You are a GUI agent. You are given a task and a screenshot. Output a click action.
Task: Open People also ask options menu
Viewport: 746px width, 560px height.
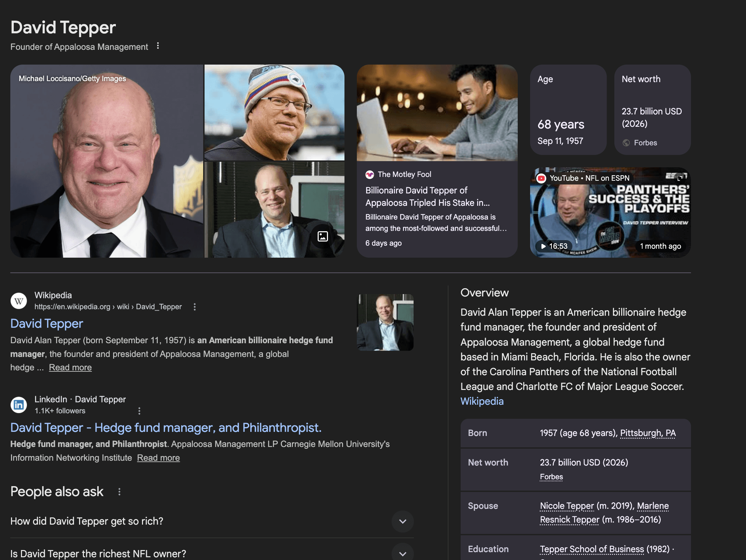coord(119,492)
